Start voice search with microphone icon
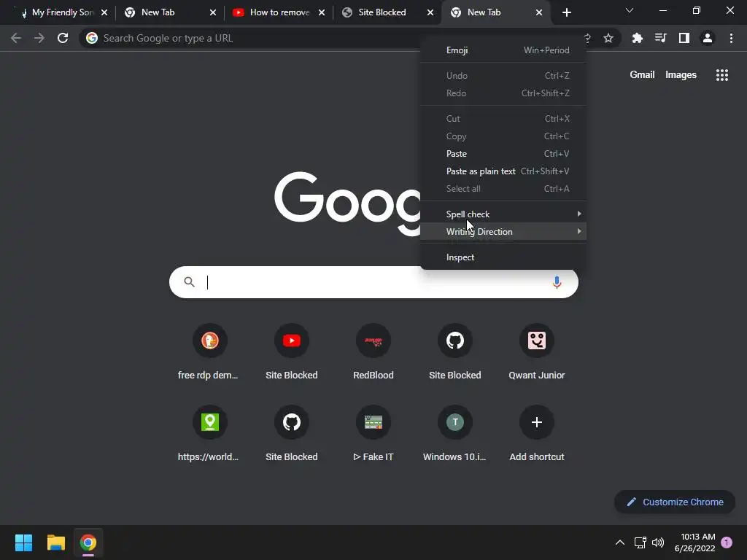Viewport: 747px width, 560px height. point(557,282)
